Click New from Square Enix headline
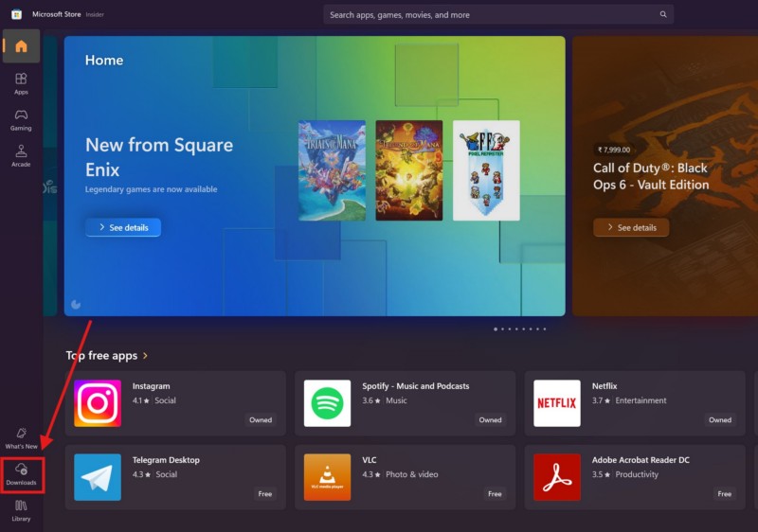The width and height of the screenshot is (758, 532). click(159, 157)
